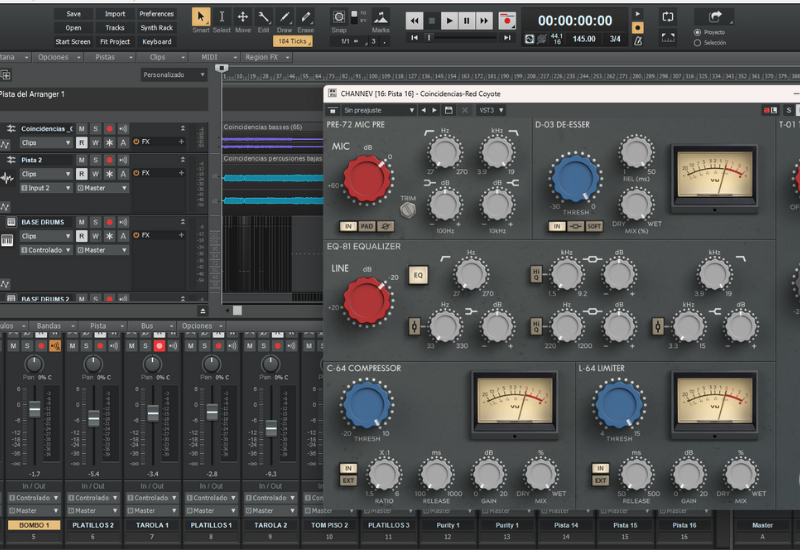Solo the BASE DRUMS track
800x550 pixels.
pos(95,222)
